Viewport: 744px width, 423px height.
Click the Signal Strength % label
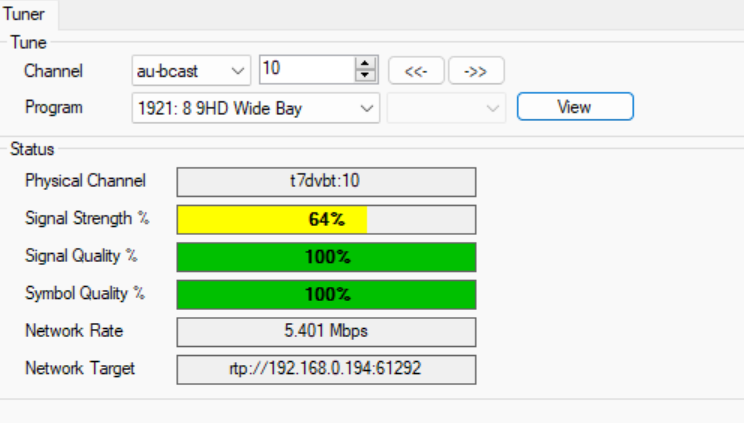(x=80, y=219)
